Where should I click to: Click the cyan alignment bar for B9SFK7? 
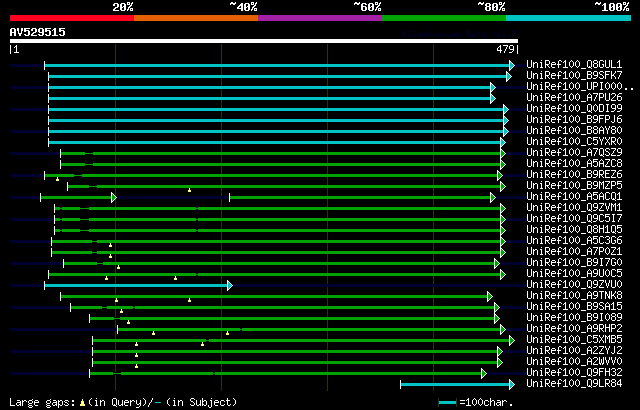[x=278, y=76]
